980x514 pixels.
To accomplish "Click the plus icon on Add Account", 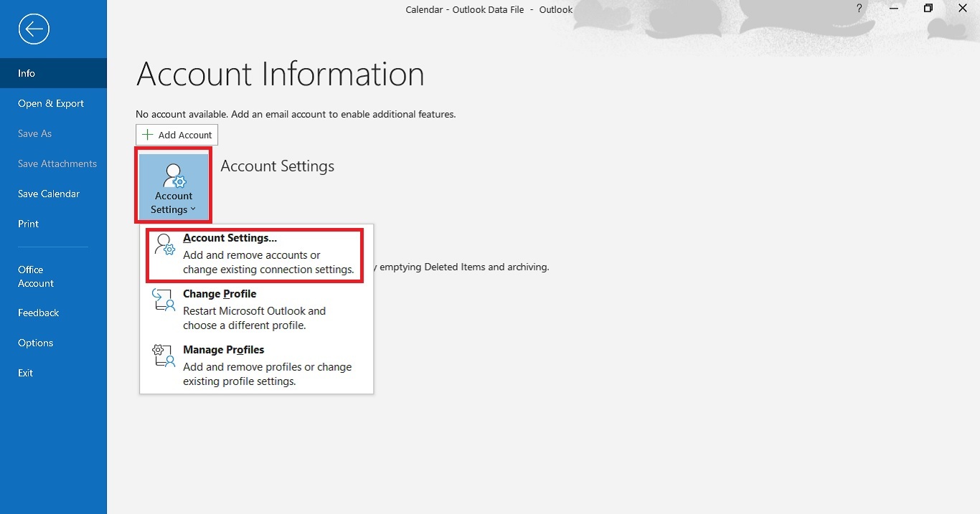I will click(148, 135).
